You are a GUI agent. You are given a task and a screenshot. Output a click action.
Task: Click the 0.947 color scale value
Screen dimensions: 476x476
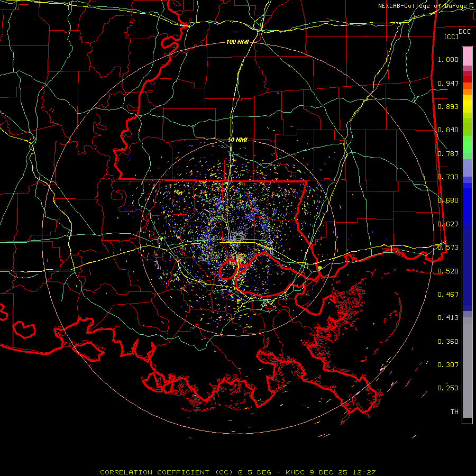(x=448, y=83)
